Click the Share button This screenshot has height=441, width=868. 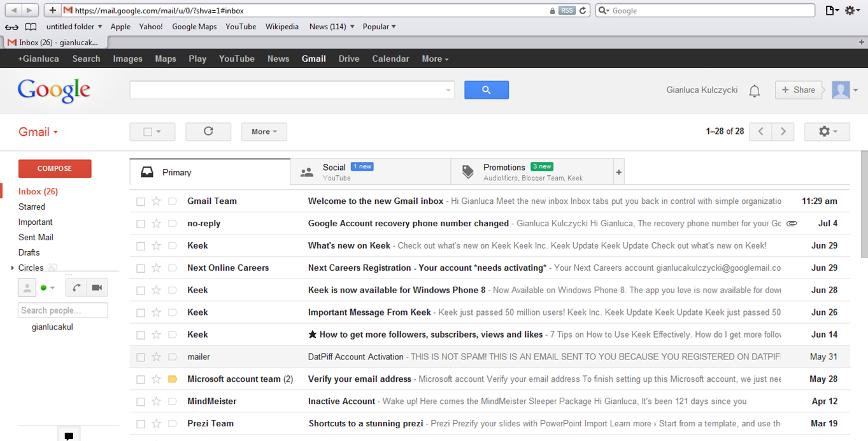[798, 90]
